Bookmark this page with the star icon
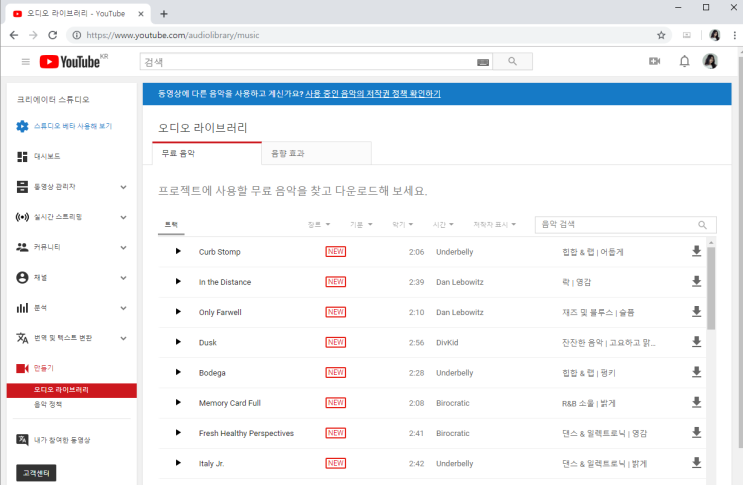The image size is (743, 485). 661,35
